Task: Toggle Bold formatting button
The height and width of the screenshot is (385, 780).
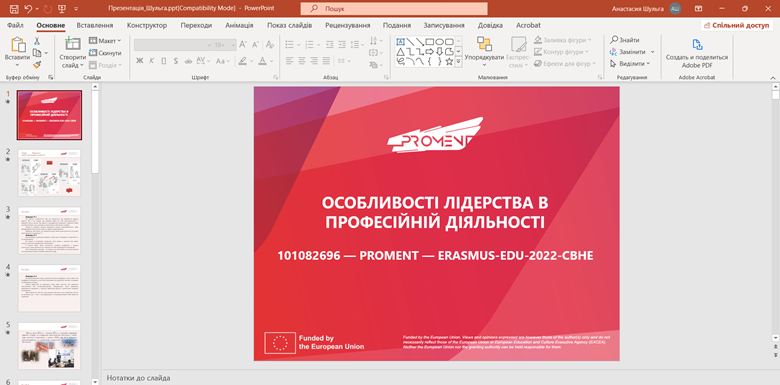Action: 140,61
